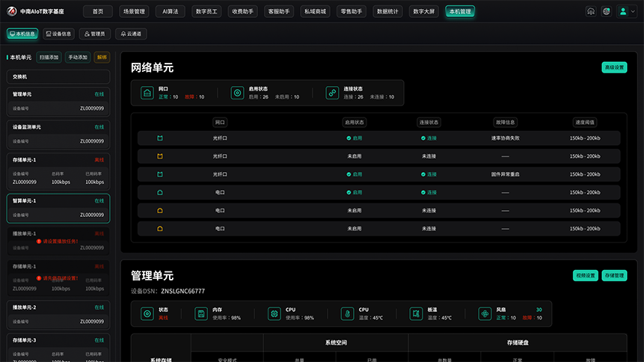Expand the user account dropdown arrow
The height and width of the screenshot is (362, 644).
pos(633,11)
